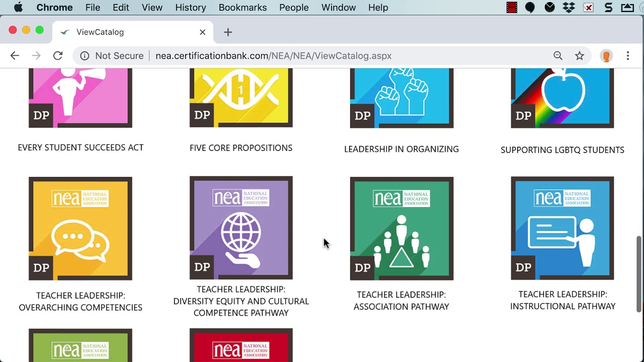Click the address bar URL field

tap(273, 56)
